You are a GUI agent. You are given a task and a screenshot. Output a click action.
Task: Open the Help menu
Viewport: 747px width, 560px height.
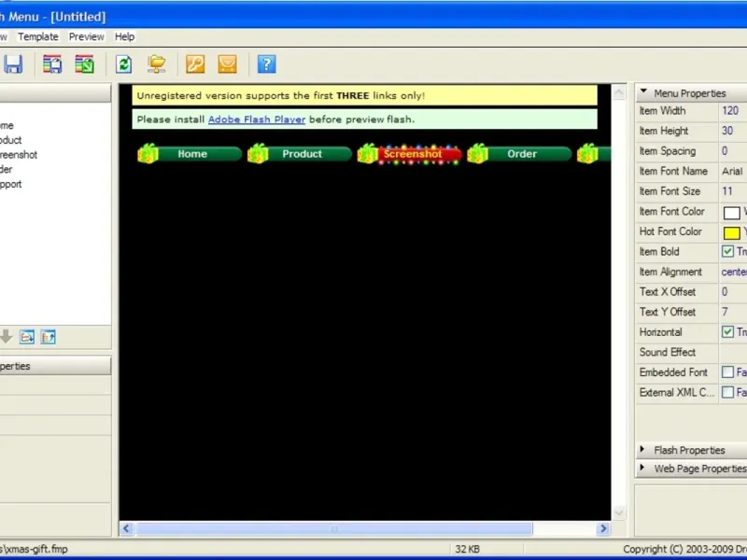(x=124, y=36)
